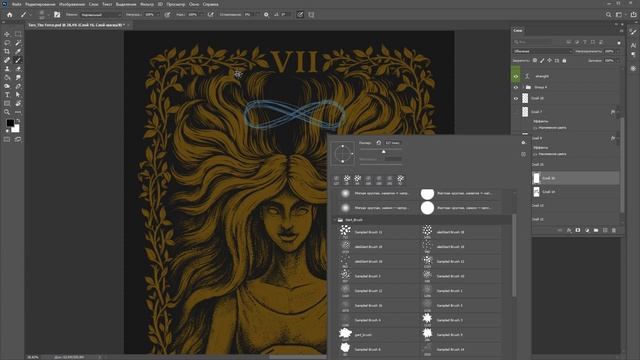The height and width of the screenshot is (360, 640).
Task: Add a layer mask from the Layers footer
Action: pyautogui.click(x=578, y=230)
